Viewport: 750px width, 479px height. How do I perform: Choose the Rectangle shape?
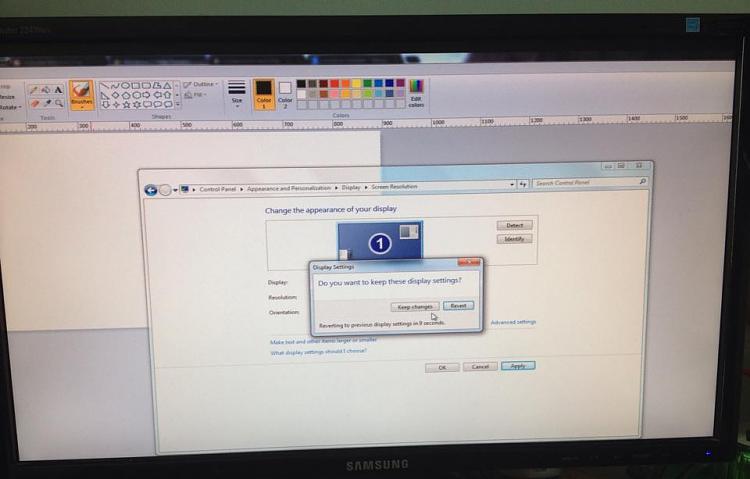point(136,86)
